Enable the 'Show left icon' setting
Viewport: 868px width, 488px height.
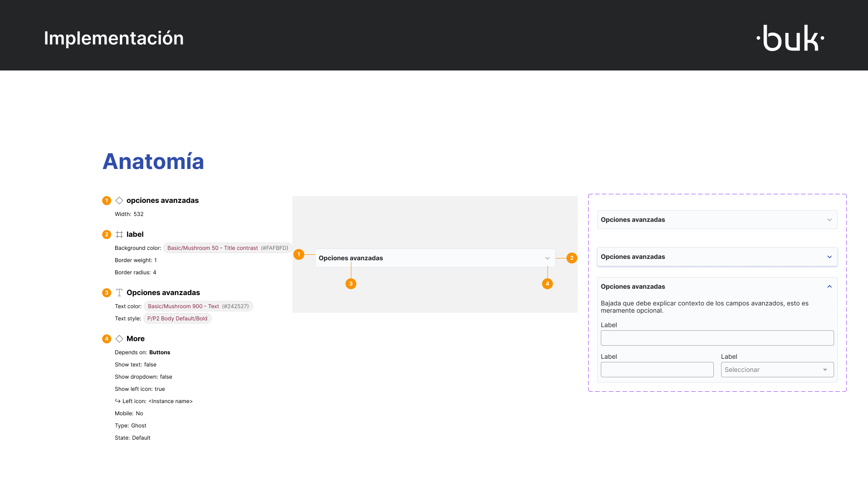(140, 389)
